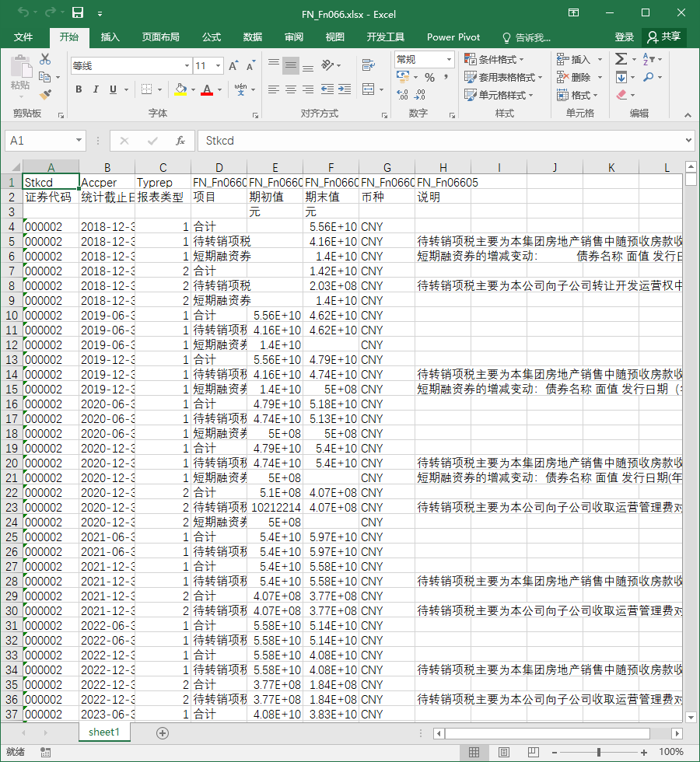Click the AutoSum sigma icon
This screenshot has height=762, width=700.
click(x=621, y=59)
